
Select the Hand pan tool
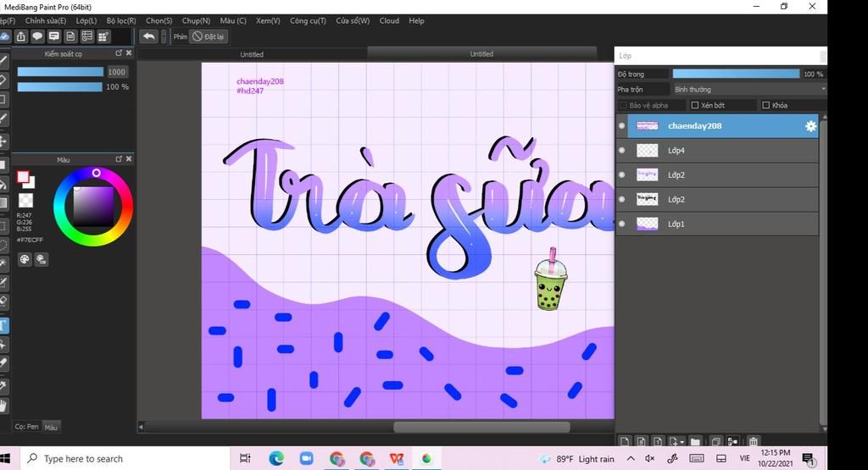click(x=3, y=406)
